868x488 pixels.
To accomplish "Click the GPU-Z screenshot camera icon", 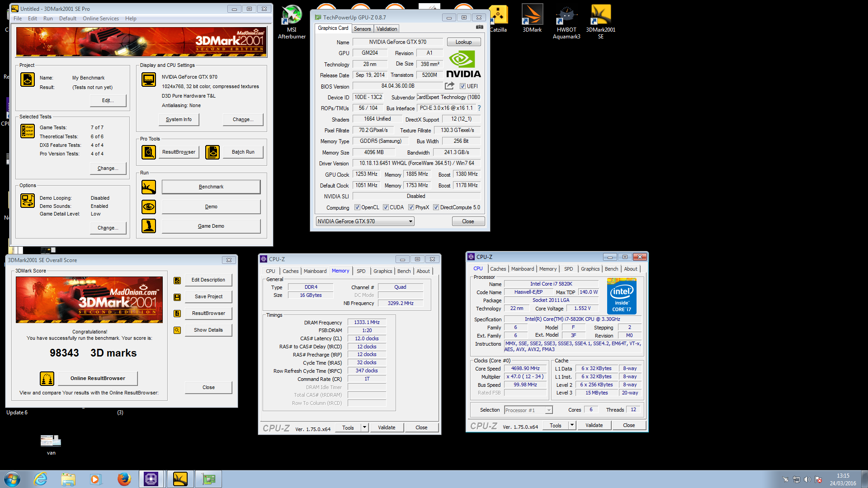I will 480,28.
